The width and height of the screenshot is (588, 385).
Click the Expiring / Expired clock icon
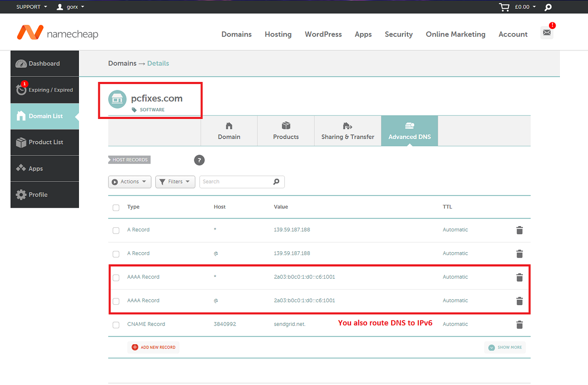(21, 90)
